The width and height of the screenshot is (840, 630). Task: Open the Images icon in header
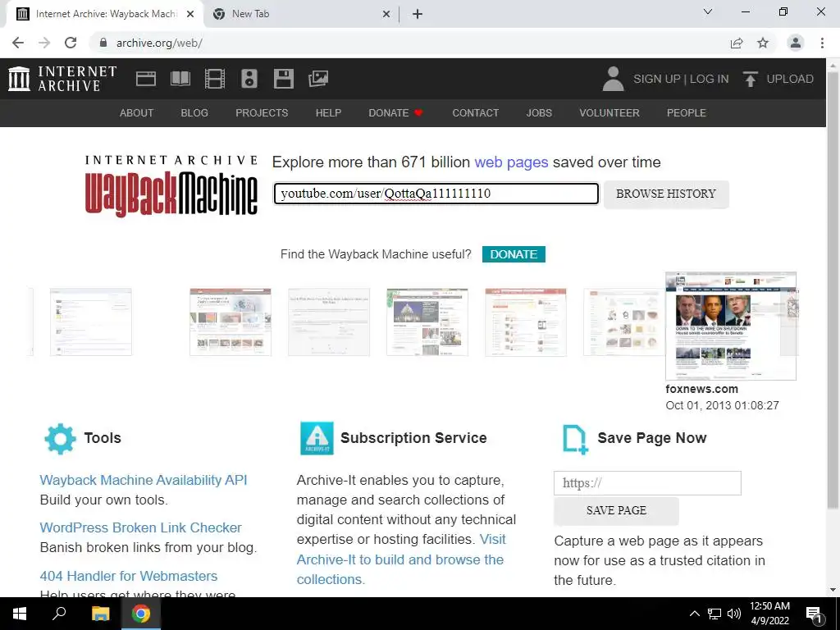pyautogui.click(x=317, y=79)
